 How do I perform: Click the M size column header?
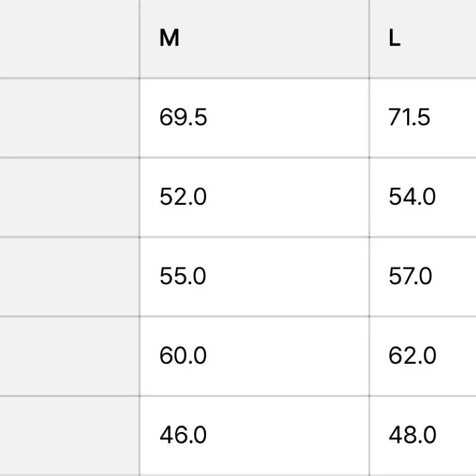(170, 39)
